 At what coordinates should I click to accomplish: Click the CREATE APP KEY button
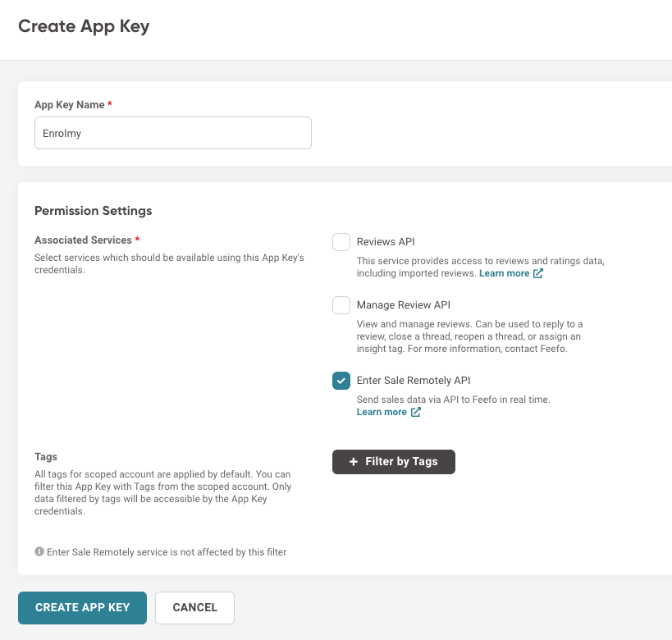click(x=82, y=608)
